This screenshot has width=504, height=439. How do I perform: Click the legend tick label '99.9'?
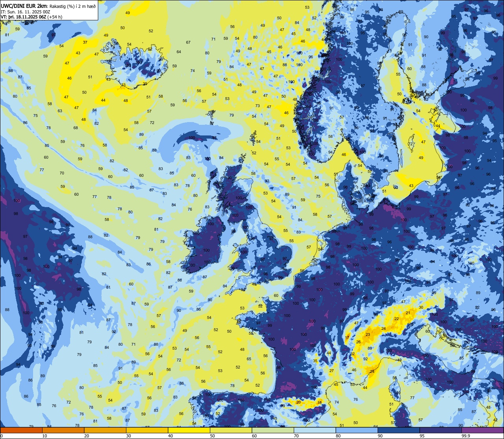pyautogui.click(x=466, y=436)
